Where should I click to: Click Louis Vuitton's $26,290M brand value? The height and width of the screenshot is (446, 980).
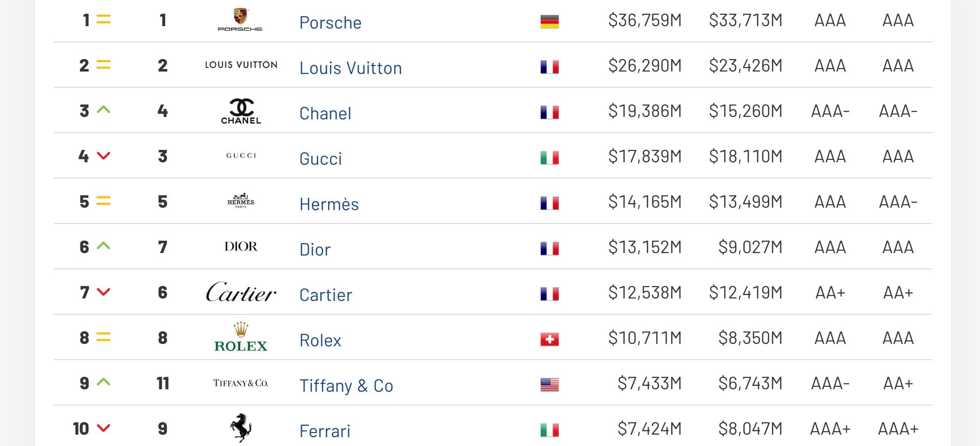coord(645,66)
